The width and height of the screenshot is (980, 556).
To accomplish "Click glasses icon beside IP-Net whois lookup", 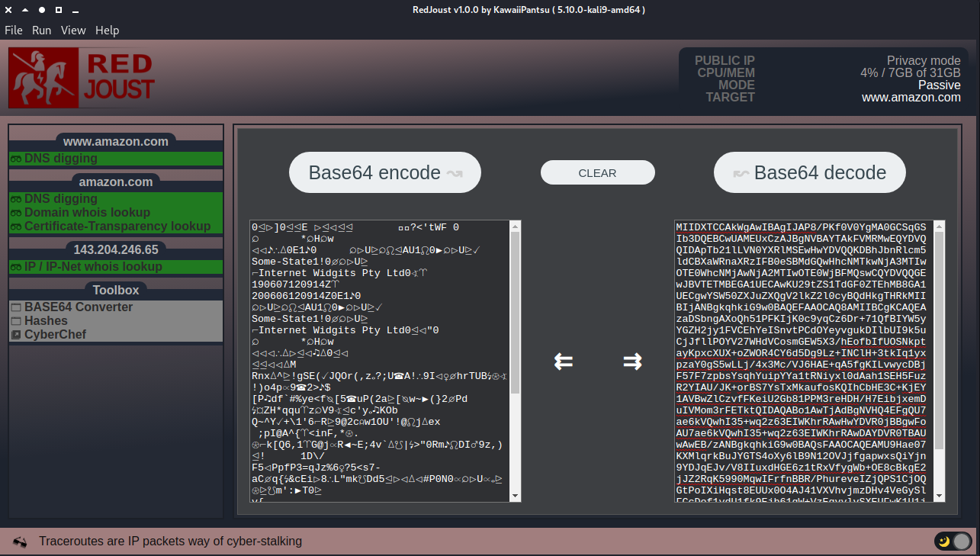I will point(16,267).
